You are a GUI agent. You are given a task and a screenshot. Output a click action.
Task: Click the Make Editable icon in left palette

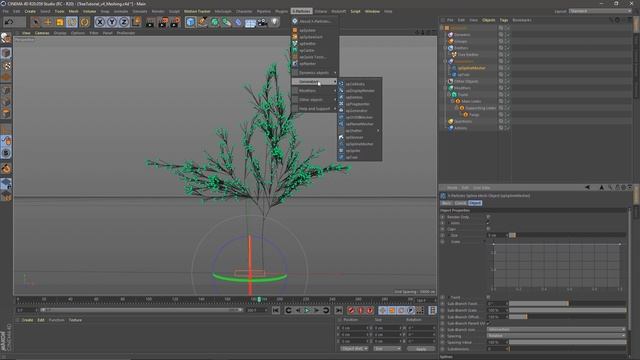coord(6,38)
